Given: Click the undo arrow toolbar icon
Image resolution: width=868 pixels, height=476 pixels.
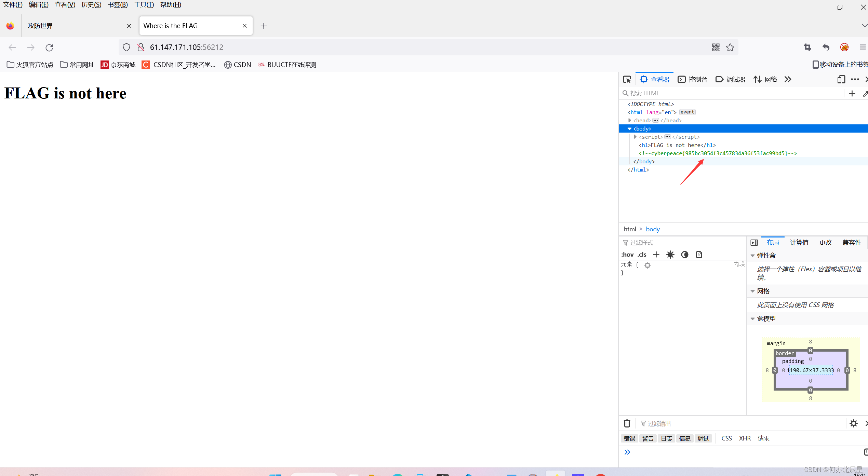Looking at the screenshot, I should pos(826,47).
